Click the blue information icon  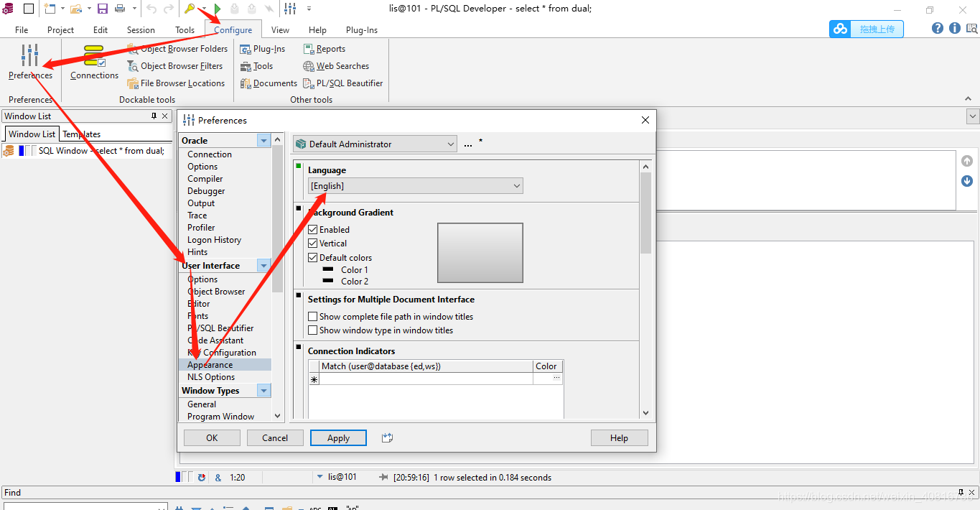[x=954, y=28]
